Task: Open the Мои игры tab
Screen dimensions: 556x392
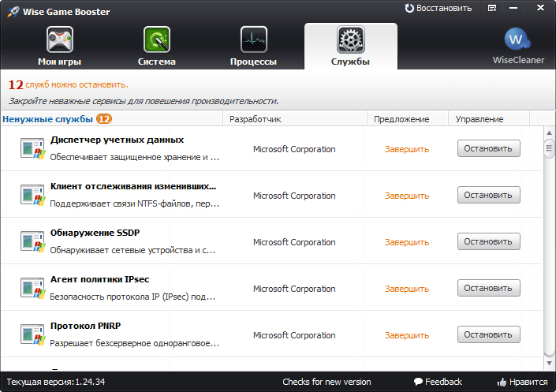Action: [x=60, y=47]
